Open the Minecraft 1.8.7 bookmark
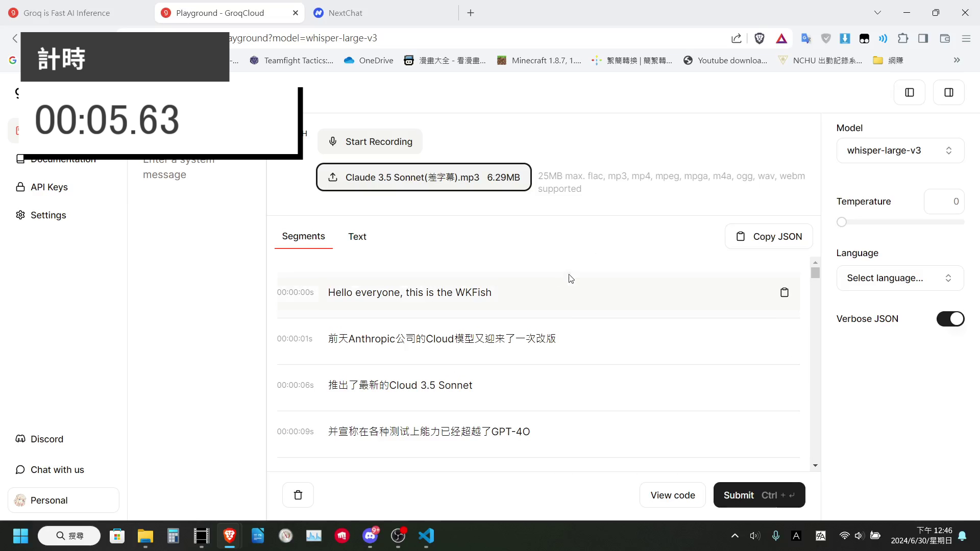Screen dimensions: 980x551 (539, 60)
